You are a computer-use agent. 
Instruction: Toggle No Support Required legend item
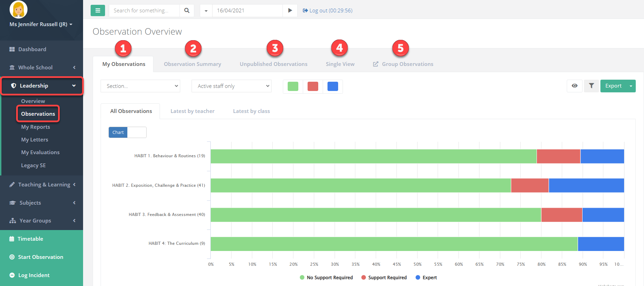coord(326,278)
